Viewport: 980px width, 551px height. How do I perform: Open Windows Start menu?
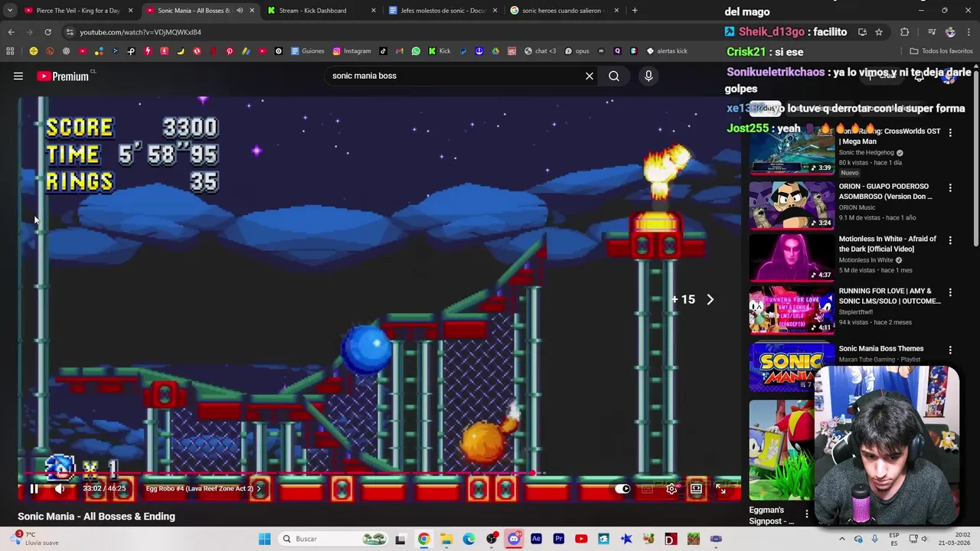click(x=264, y=539)
